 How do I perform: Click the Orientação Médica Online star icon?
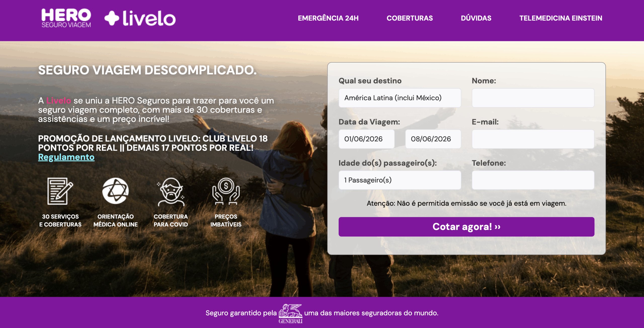click(115, 191)
